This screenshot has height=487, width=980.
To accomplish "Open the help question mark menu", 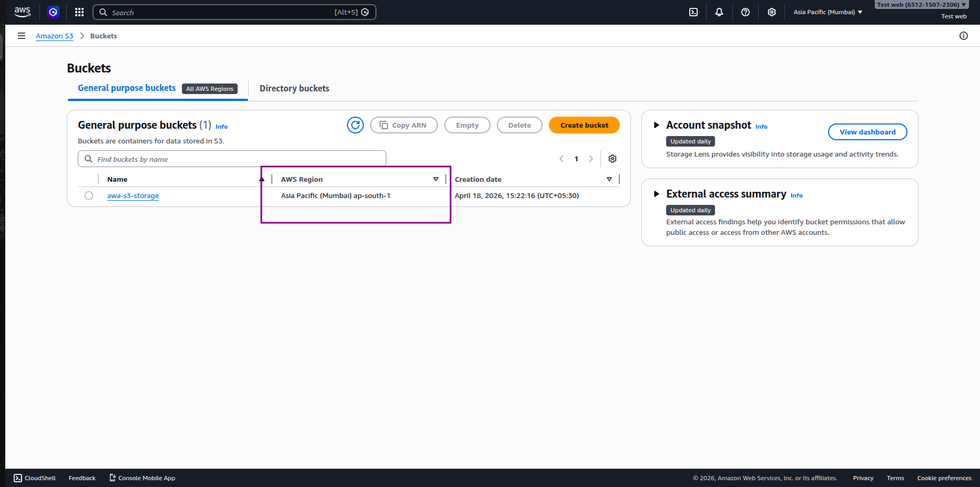I will click(x=746, y=12).
